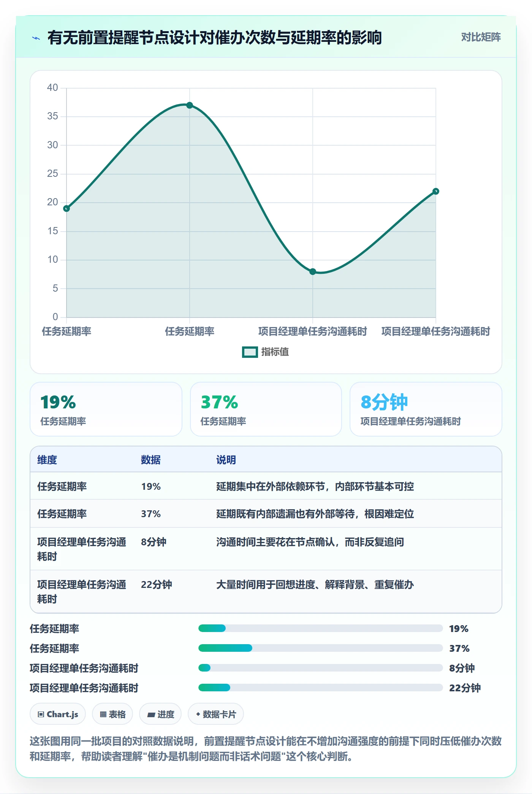Select the text 沟通时间主要花在节点确认，而非反复追问
This screenshot has height=794, width=532.
[x=310, y=542]
